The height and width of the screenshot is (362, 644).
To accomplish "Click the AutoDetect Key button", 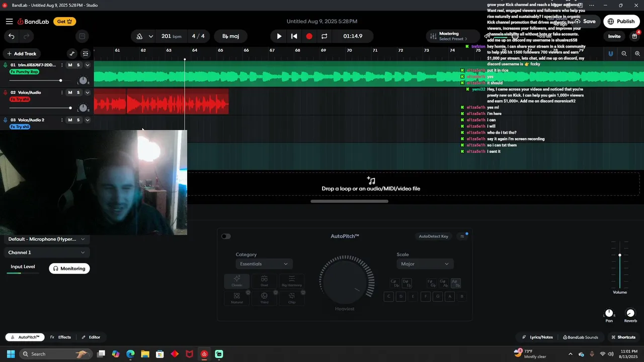I will (434, 236).
